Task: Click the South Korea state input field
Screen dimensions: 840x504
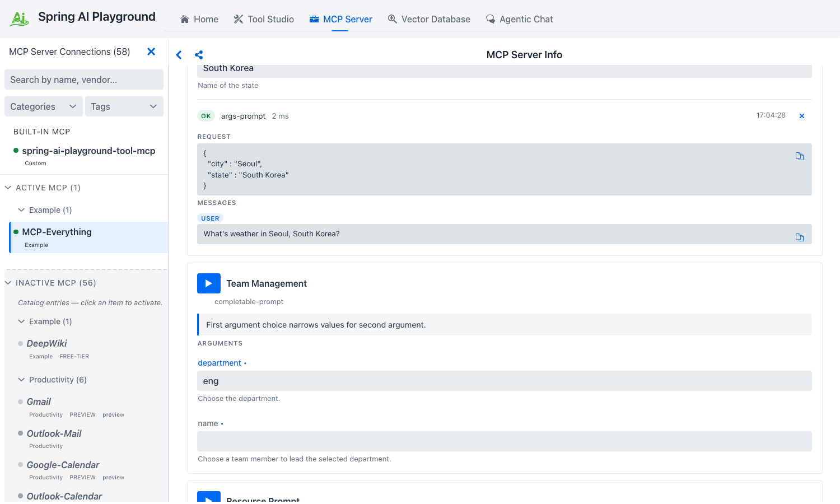Action: [505, 71]
